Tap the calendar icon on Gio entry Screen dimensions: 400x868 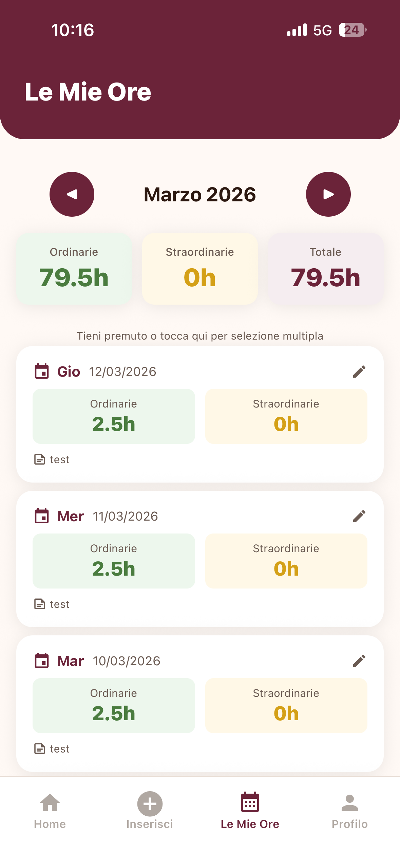coord(42,371)
